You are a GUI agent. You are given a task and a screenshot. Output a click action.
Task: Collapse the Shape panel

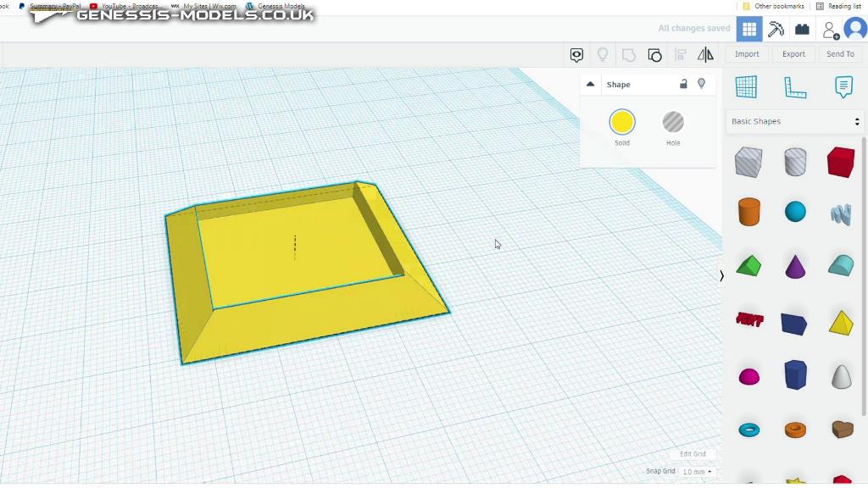coord(590,84)
